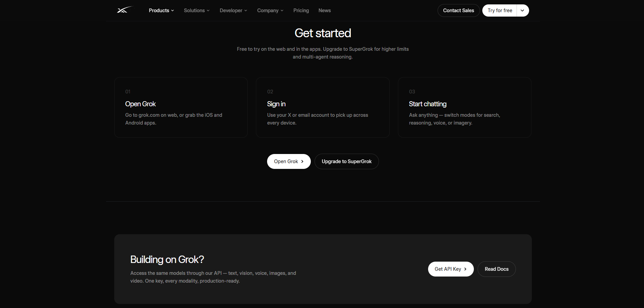Click the step number '03' label
The width and height of the screenshot is (644, 308).
412,92
